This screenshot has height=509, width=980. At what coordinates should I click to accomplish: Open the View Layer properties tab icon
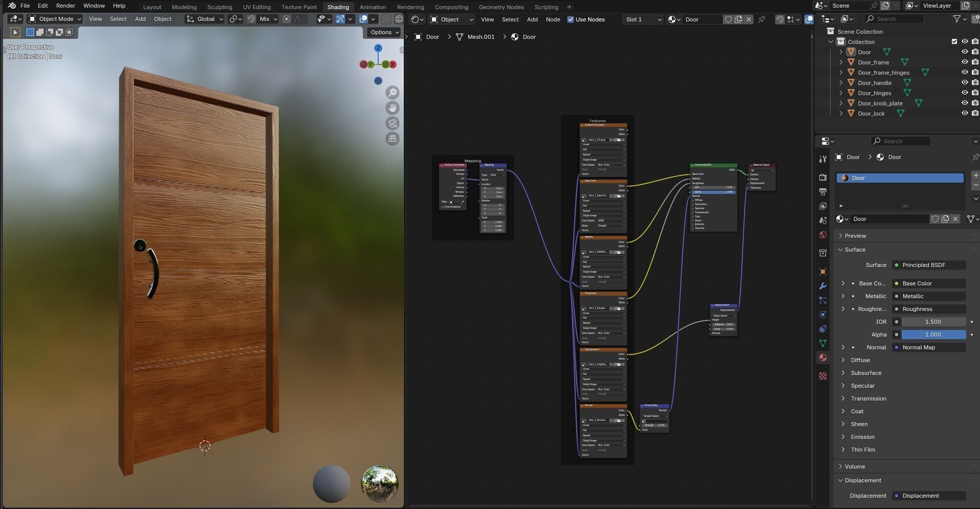click(823, 206)
